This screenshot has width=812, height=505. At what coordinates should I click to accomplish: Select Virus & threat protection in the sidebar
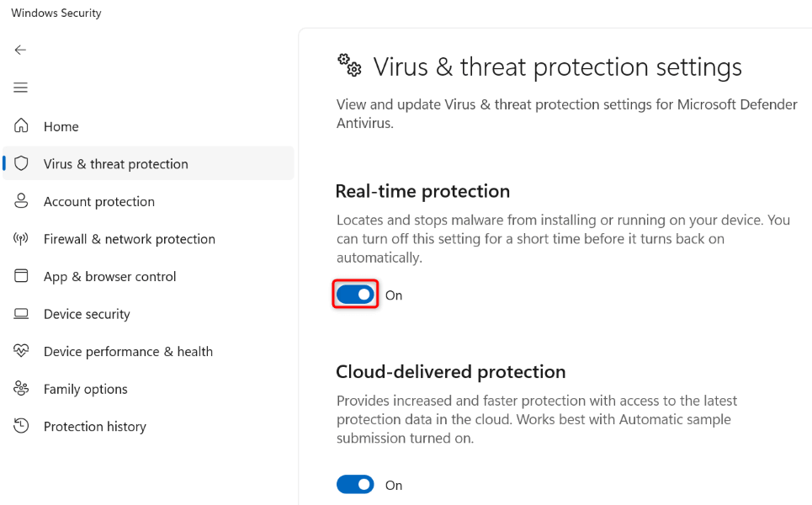[x=114, y=163]
